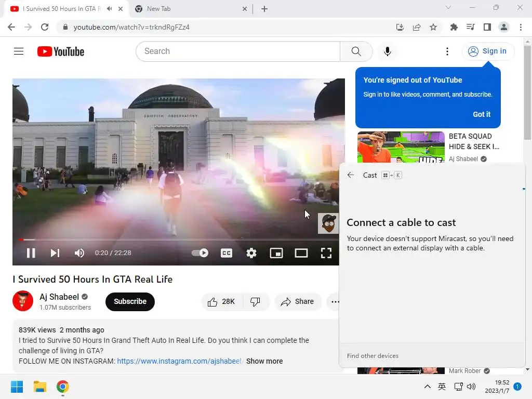Install YouTube app icon in address bar
The height and width of the screenshot is (399, 532).
coord(400,27)
